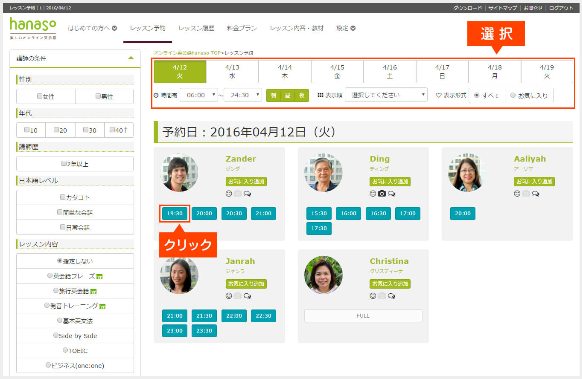Switch to the 4/18 (月) date tab
Screen dimensions: 582x379
pos(495,71)
